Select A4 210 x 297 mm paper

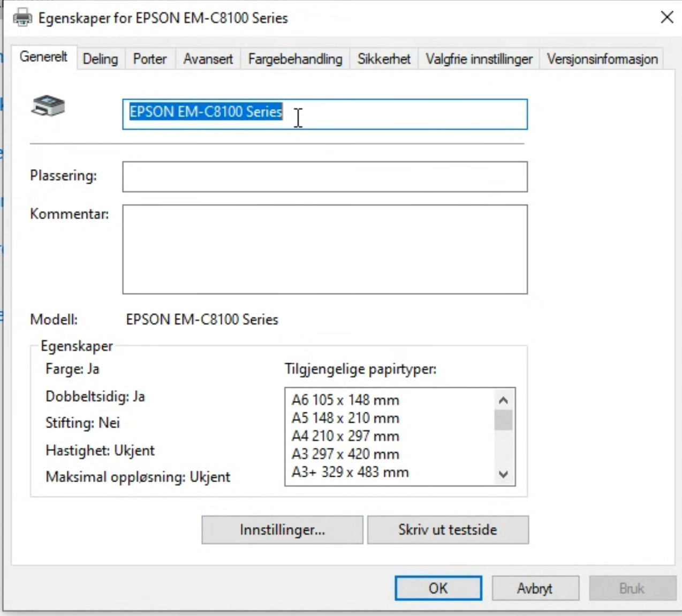click(345, 436)
